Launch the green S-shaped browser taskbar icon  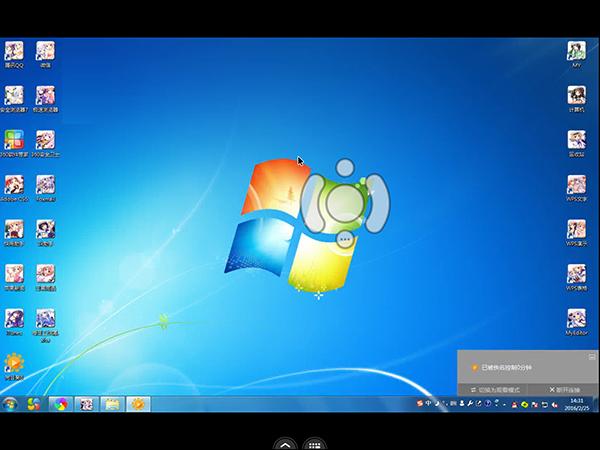[x=34, y=404]
